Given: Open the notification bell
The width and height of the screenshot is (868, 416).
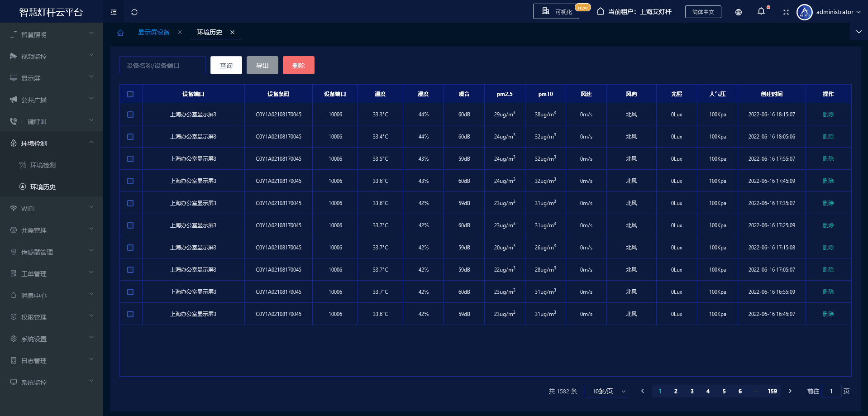Looking at the screenshot, I should 761,11.
